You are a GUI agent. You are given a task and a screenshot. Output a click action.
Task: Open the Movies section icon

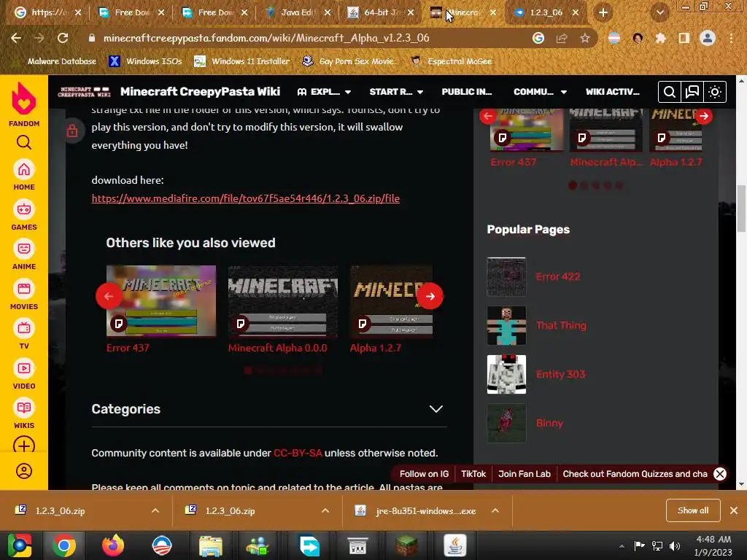(24, 289)
